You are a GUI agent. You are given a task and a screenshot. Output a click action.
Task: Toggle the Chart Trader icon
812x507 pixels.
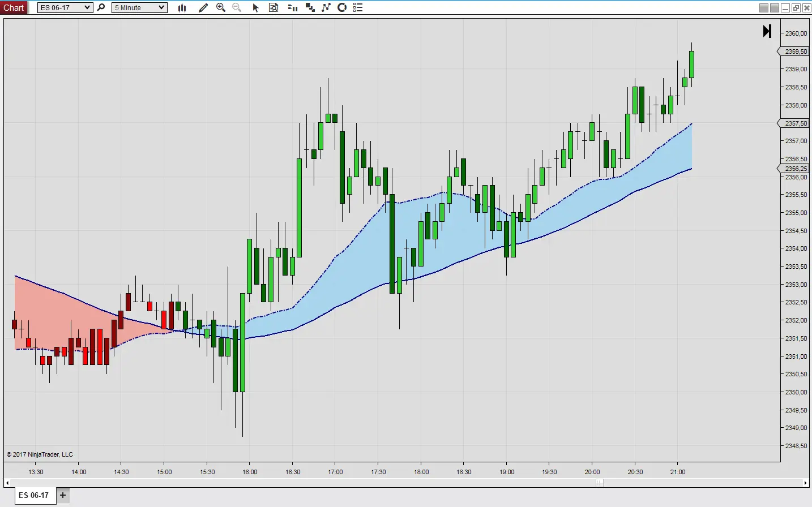[x=310, y=7]
